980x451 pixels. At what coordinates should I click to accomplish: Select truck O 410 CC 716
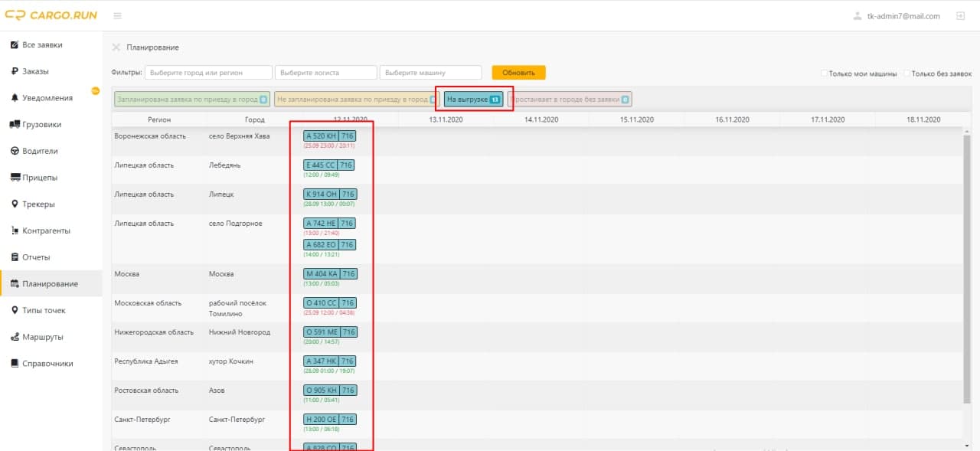[x=329, y=303]
